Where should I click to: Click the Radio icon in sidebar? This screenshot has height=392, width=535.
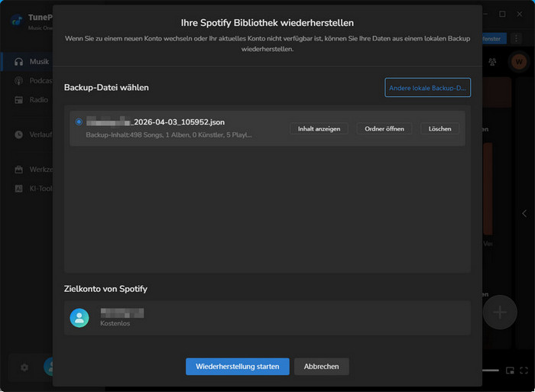click(x=19, y=100)
